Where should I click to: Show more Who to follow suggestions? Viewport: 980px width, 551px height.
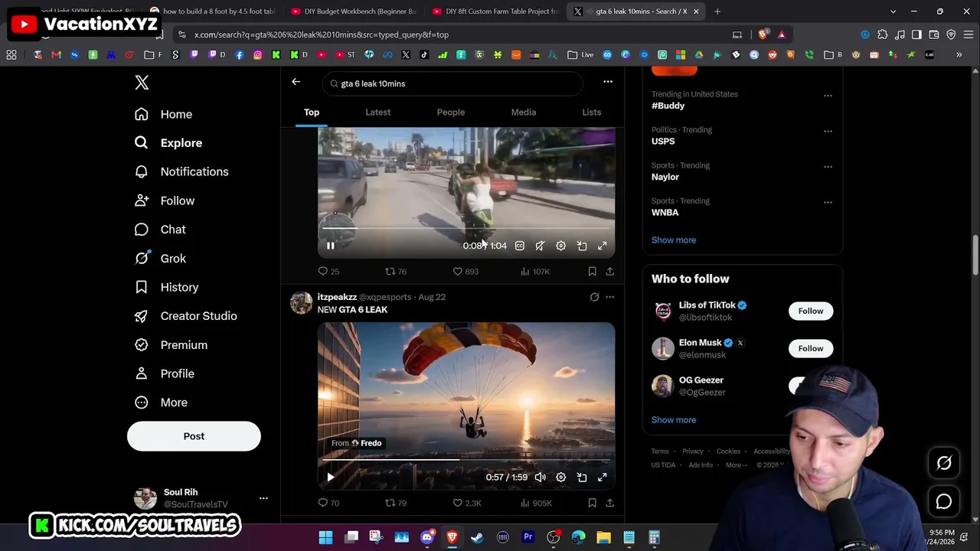674,420
